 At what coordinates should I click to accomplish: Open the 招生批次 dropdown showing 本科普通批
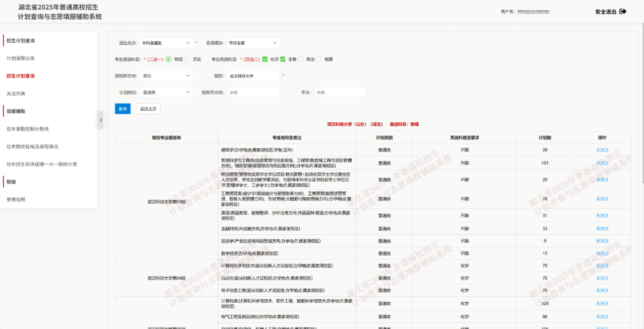[x=166, y=43]
